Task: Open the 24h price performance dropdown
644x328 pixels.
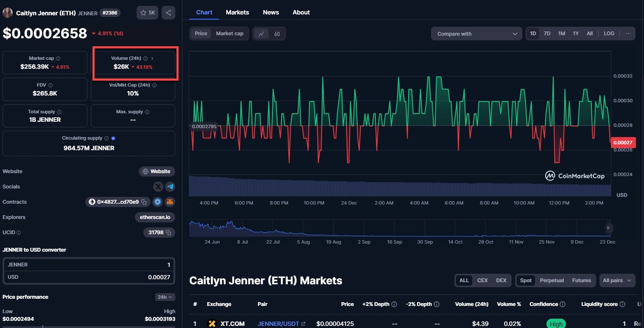Action: click(x=165, y=297)
